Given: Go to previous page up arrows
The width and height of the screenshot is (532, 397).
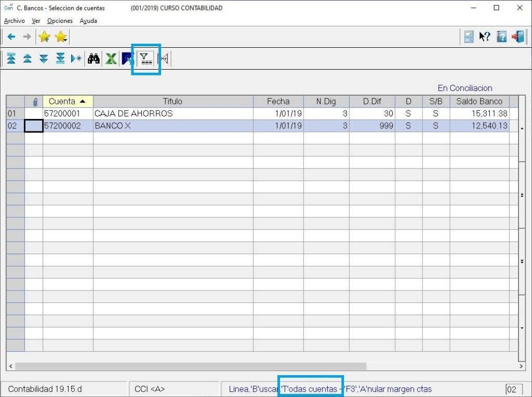Looking at the screenshot, I should [28, 59].
